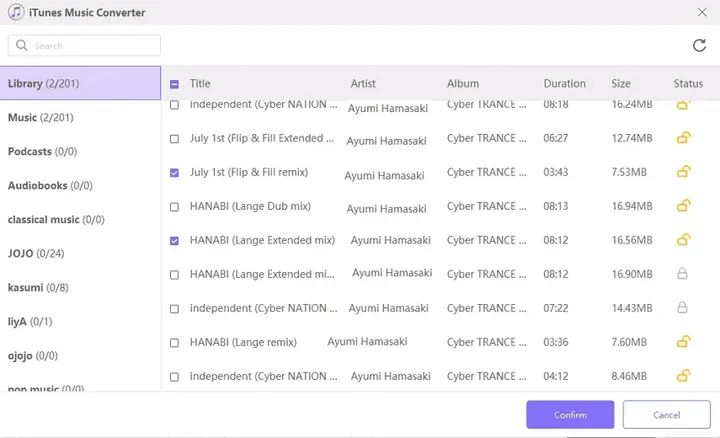Click the refresh library icon
Screen dimensions: 720x438
tap(699, 45)
